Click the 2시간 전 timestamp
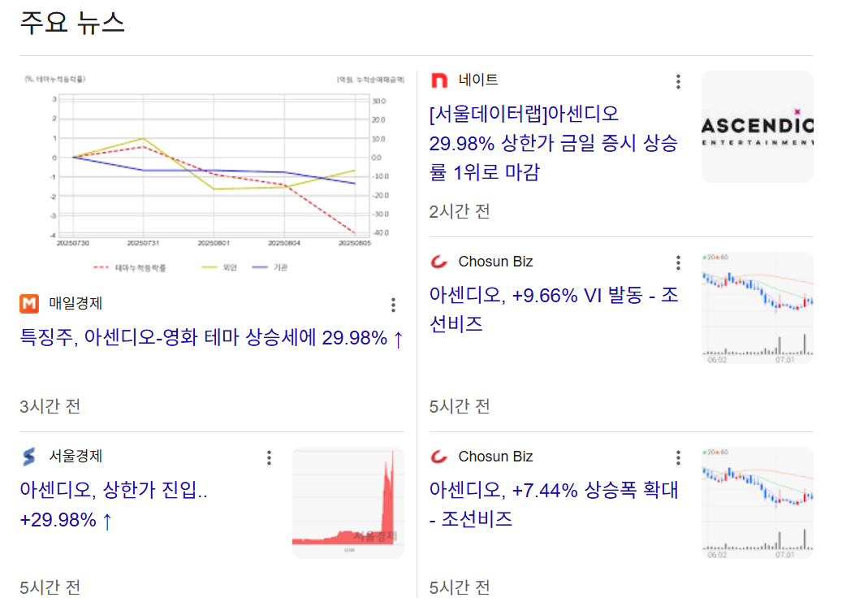 pyautogui.click(x=460, y=211)
